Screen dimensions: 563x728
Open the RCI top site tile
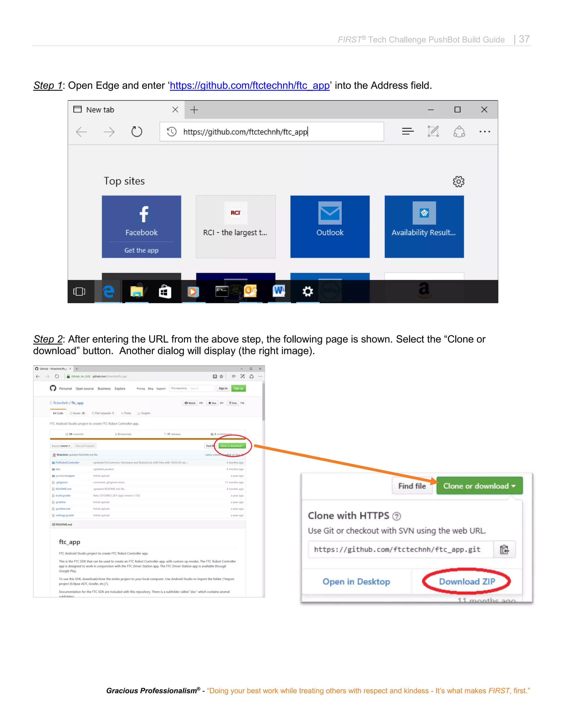(x=236, y=227)
